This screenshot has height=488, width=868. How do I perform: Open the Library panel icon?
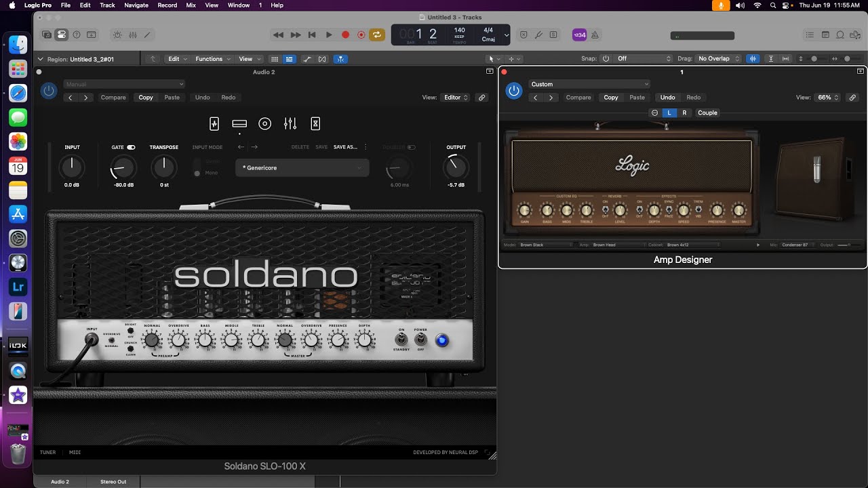click(47, 35)
